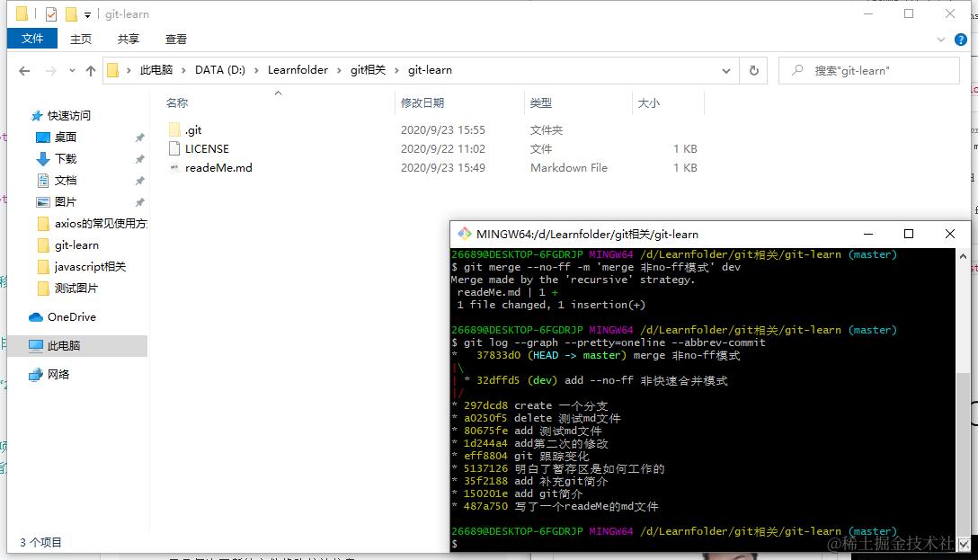This screenshot has width=978, height=560.
Task: Open Explorer help question mark icon
Action: click(961, 40)
